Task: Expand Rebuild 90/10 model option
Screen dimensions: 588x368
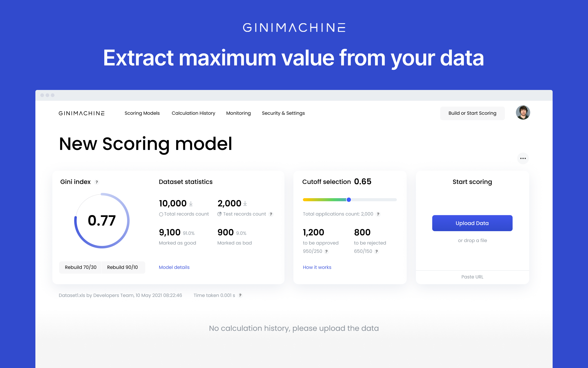Action: (124, 267)
